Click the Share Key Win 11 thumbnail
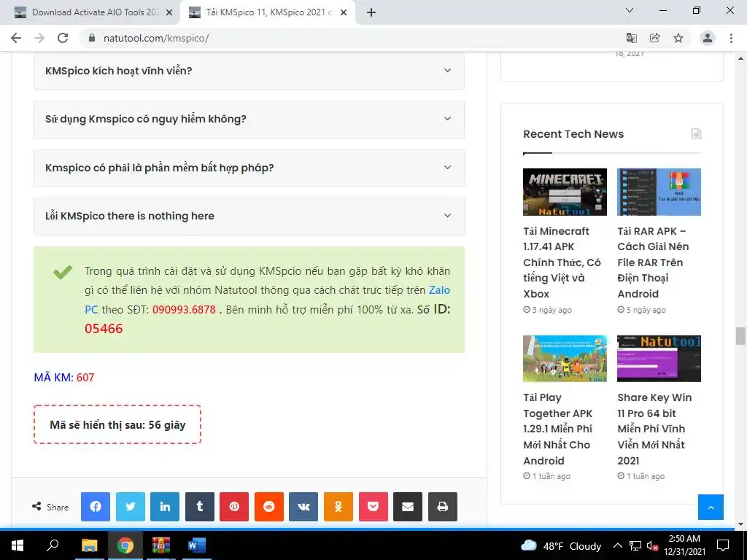Screen dimensions: 747x560 pos(659,359)
